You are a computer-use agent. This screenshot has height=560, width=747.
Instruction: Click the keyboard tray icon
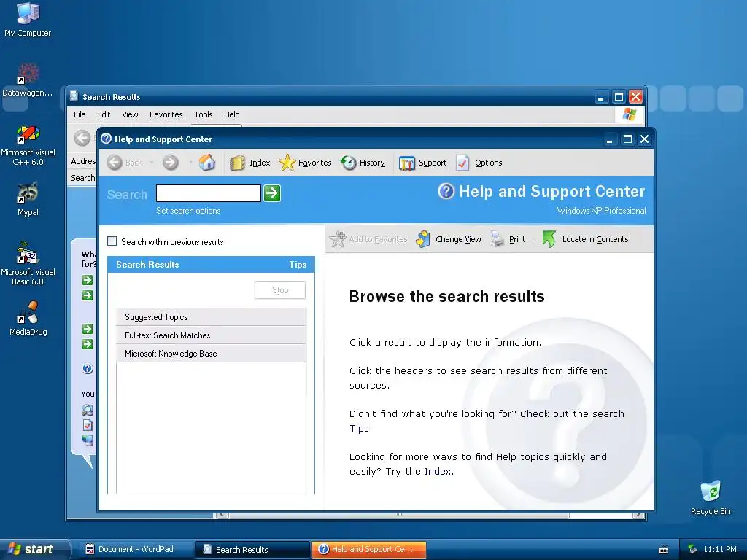(x=664, y=550)
